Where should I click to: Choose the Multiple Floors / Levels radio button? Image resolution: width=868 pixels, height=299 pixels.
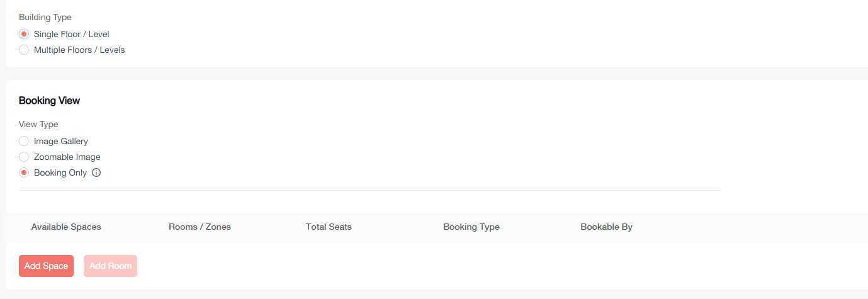pos(24,50)
